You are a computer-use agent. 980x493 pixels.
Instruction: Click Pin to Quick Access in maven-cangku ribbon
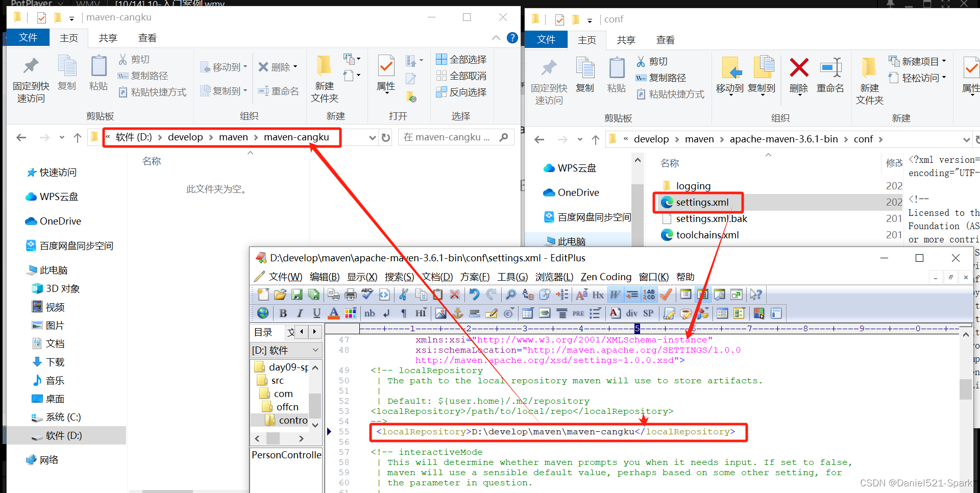tap(31, 79)
